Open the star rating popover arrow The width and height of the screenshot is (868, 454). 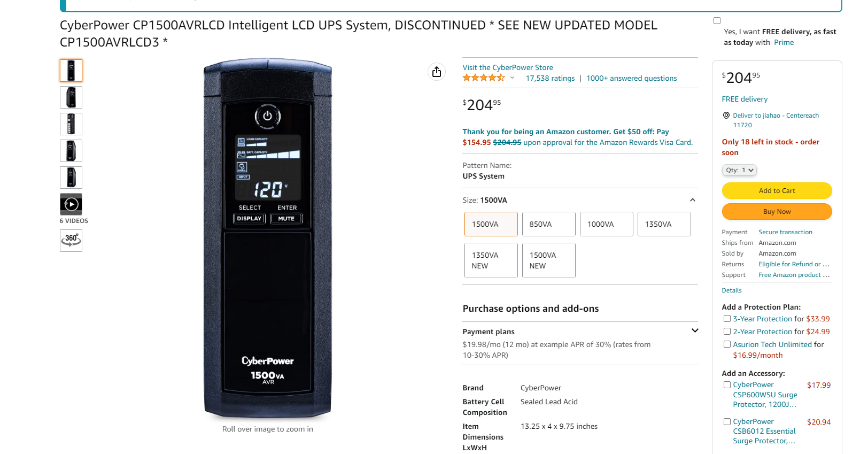[512, 78]
